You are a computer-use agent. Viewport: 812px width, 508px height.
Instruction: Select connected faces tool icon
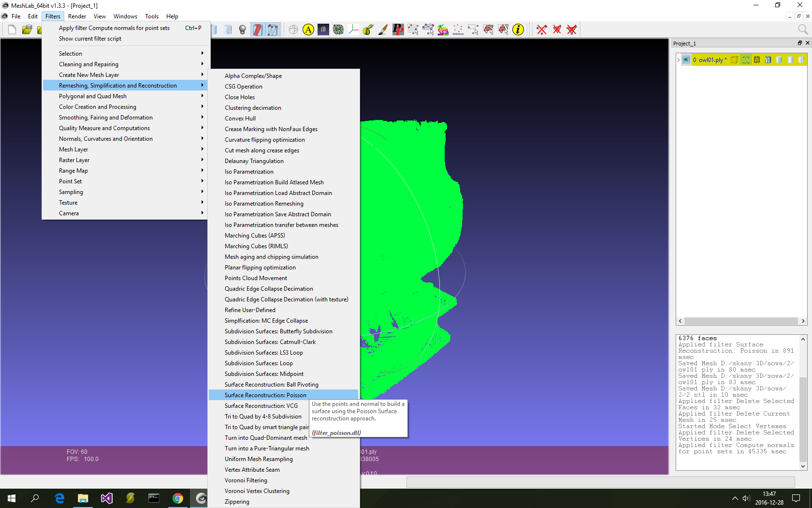tap(503, 30)
